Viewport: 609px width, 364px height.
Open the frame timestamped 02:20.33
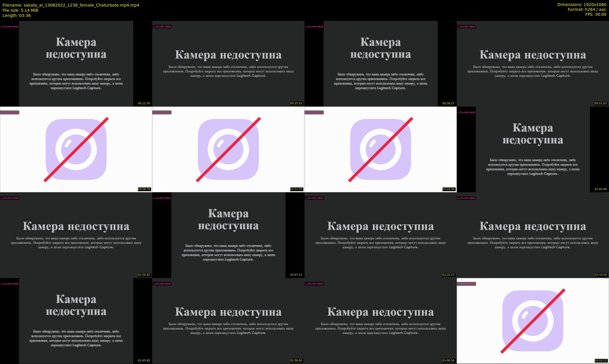coord(380,235)
